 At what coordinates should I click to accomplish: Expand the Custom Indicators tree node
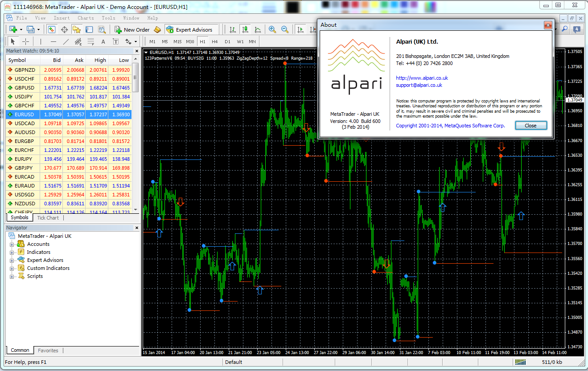pos(12,268)
